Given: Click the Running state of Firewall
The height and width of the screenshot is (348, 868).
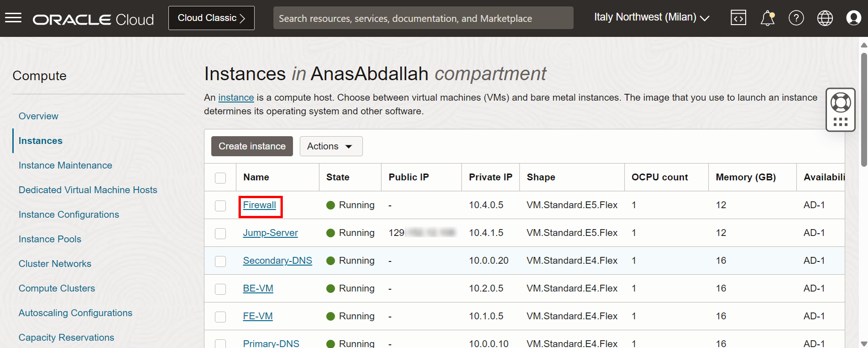Looking at the screenshot, I should pos(350,205).
